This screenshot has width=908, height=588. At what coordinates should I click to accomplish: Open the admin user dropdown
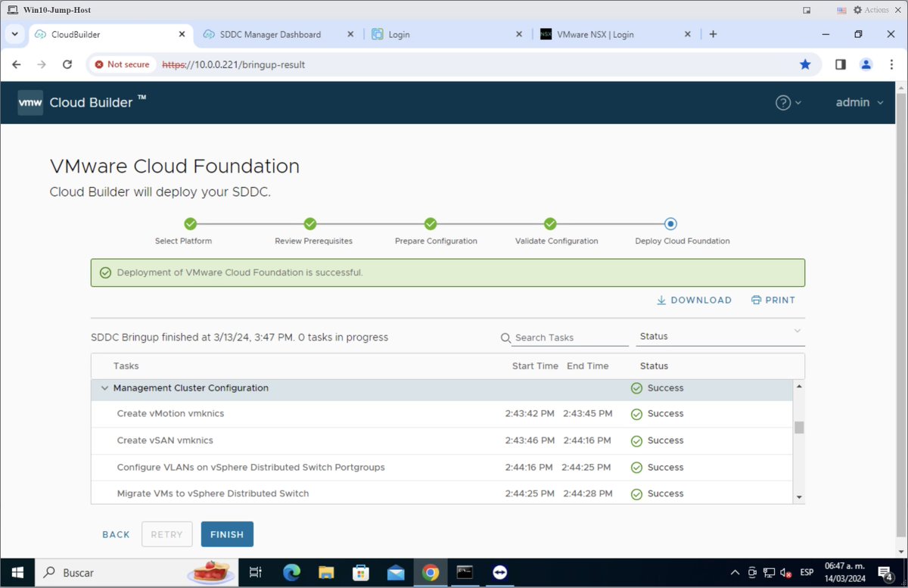coord(860,103)
